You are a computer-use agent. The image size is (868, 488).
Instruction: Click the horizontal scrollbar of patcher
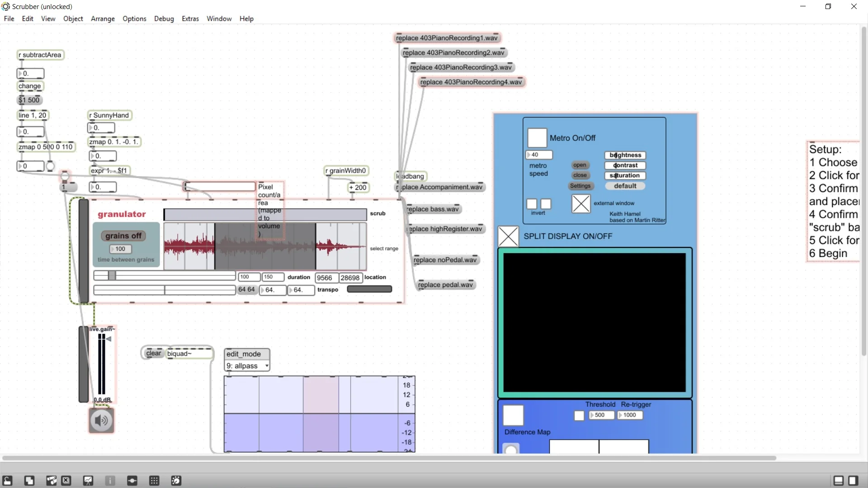[389, 458]
